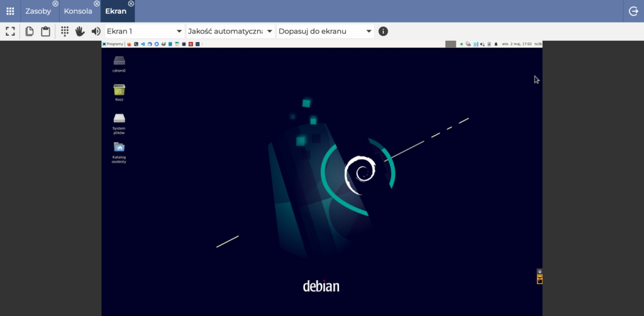Toggle the hand pan tool
This screenshot has height=316, width=644.
80,31
